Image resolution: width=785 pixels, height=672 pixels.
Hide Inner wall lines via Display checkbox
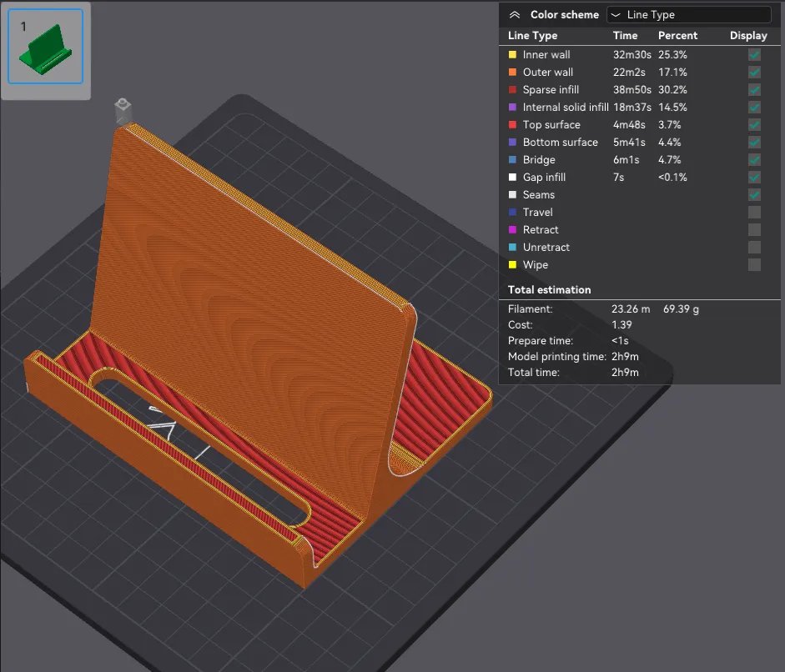[754, 55]
